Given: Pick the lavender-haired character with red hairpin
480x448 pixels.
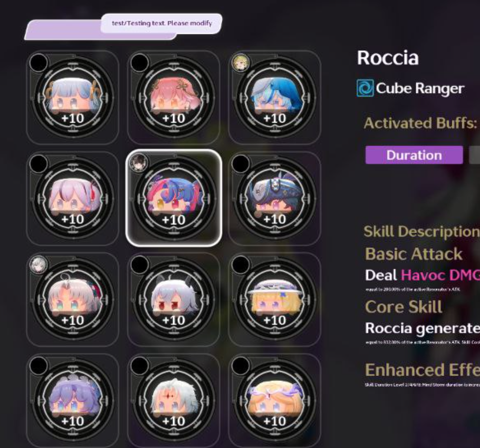Looking at the screenshot, I should click(72, 198).
